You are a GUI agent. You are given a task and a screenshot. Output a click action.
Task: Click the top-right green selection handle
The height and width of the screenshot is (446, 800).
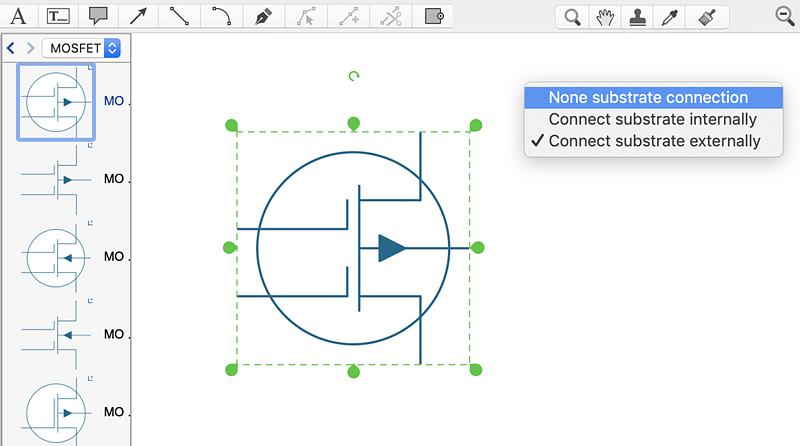point(476,125)
